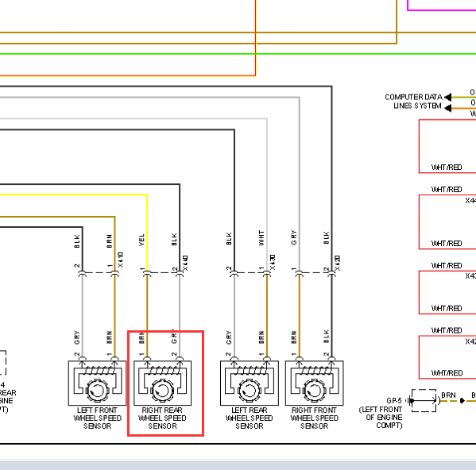The image size is (476, 470).
Task: Click the BRN label beside the GP-5 ground
Action: (448, 395)
